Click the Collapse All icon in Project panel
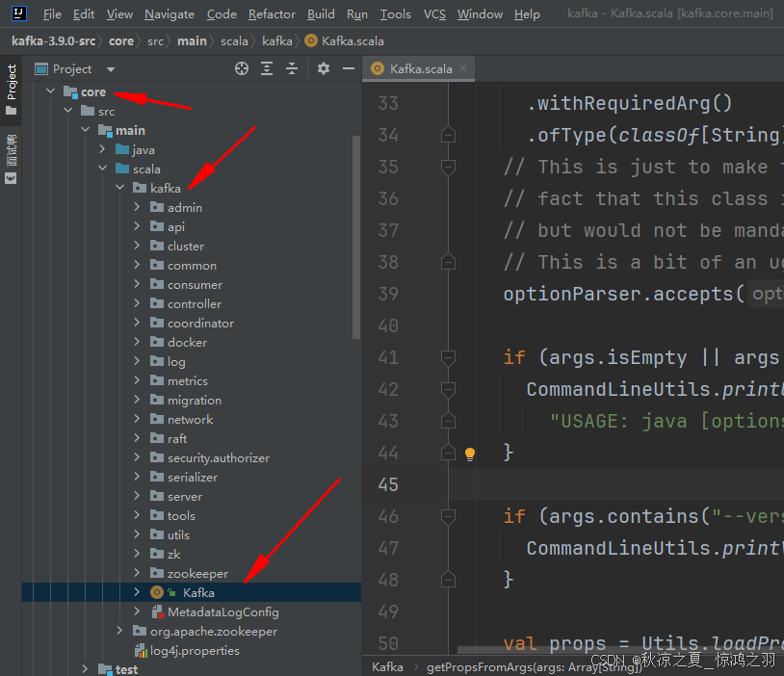 pos(292,68)
